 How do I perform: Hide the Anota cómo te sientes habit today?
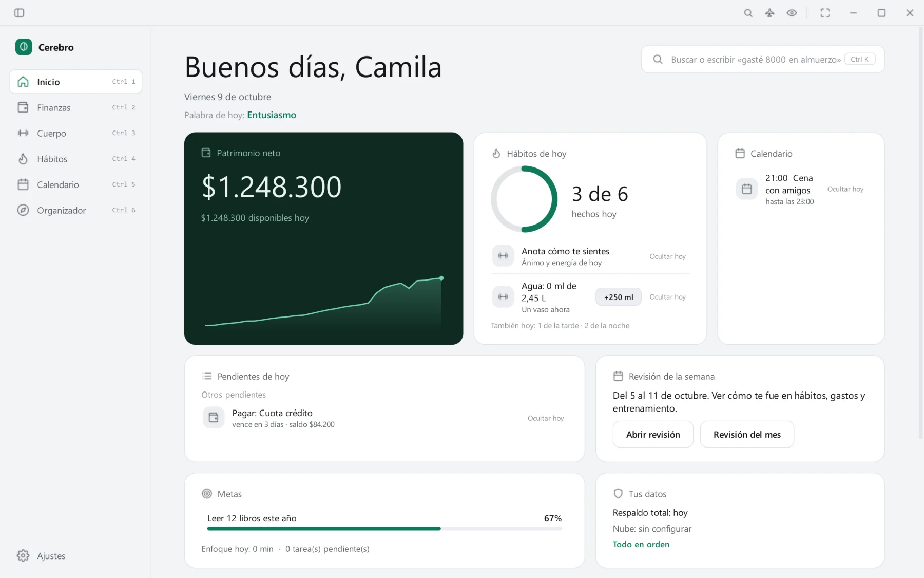click(x=667, y=256)
